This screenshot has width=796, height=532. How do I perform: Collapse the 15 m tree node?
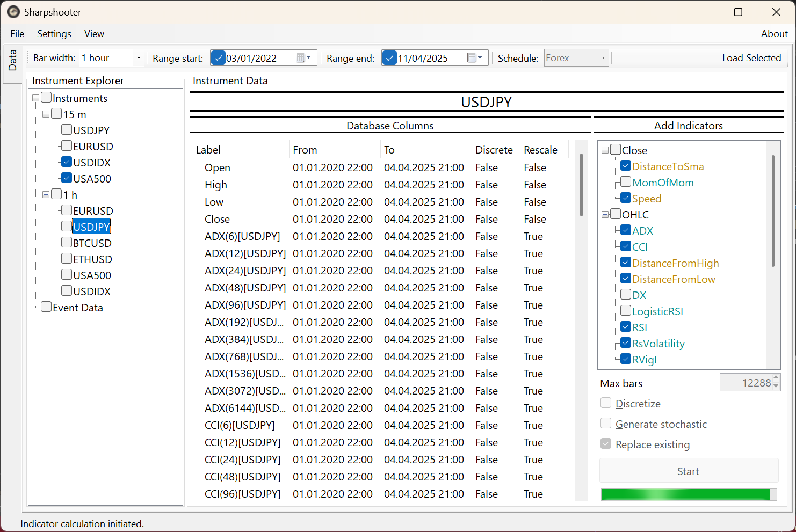(46, 114)
